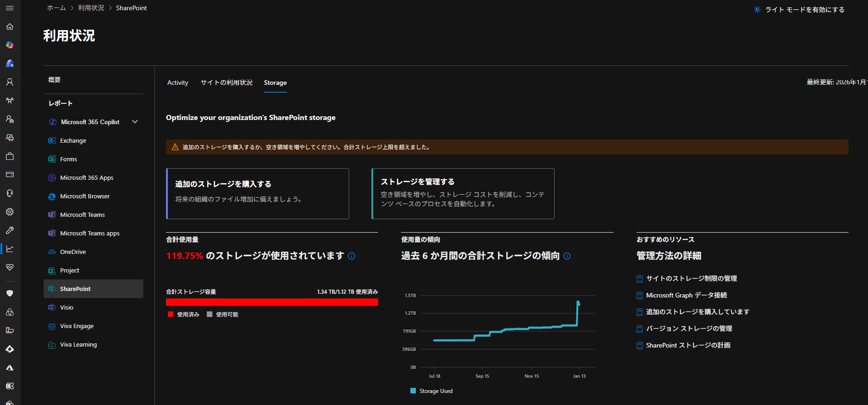The height and width of the screenshot is (405, 868).
Task: Toggle the 使用済み legend item
Action: 184,315
